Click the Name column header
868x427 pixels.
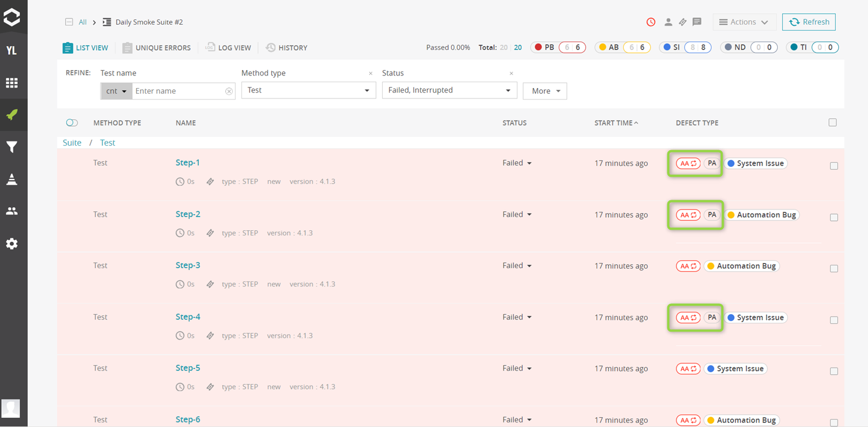tap(186, 123)
